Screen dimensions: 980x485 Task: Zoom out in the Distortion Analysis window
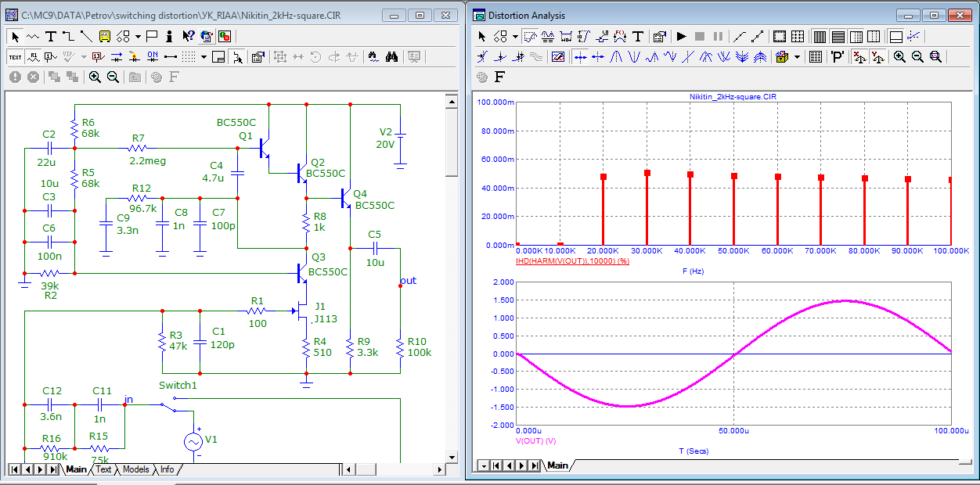917,56
